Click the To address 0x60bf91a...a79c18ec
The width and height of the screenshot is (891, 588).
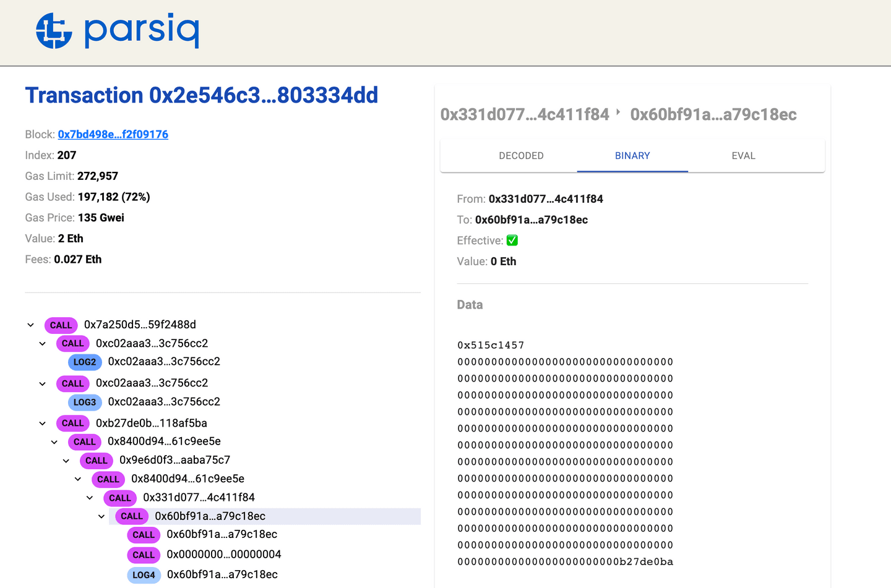point(532,219)
